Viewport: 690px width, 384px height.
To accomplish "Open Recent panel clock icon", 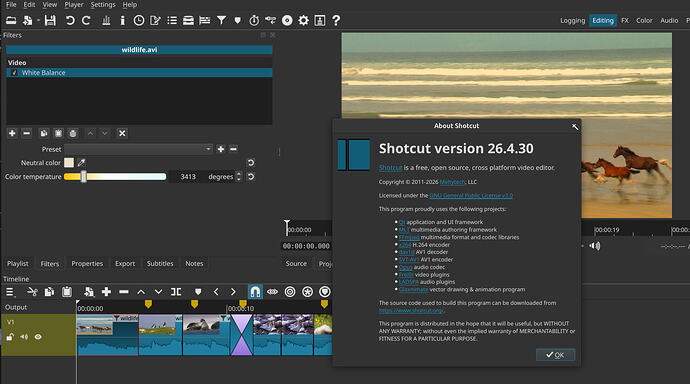I will (139, 20).
